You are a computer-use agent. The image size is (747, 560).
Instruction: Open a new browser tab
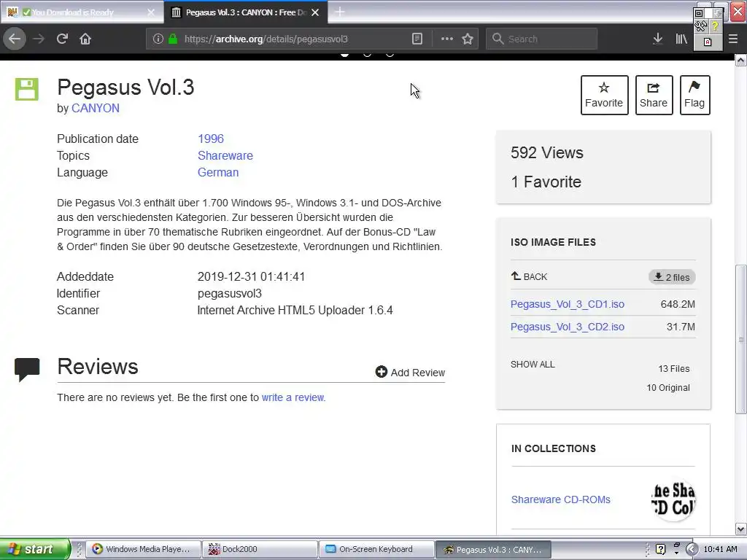pos(340,12)
